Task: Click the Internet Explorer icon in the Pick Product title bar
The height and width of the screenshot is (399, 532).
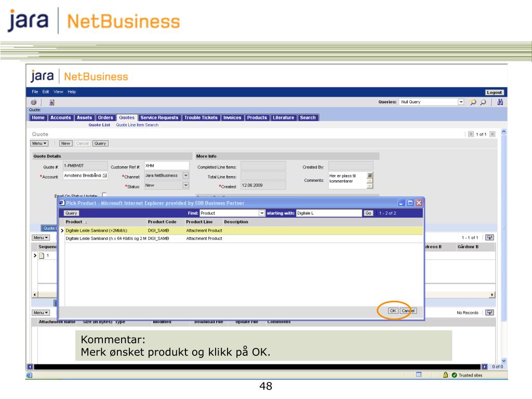Action: coord(62,203)
